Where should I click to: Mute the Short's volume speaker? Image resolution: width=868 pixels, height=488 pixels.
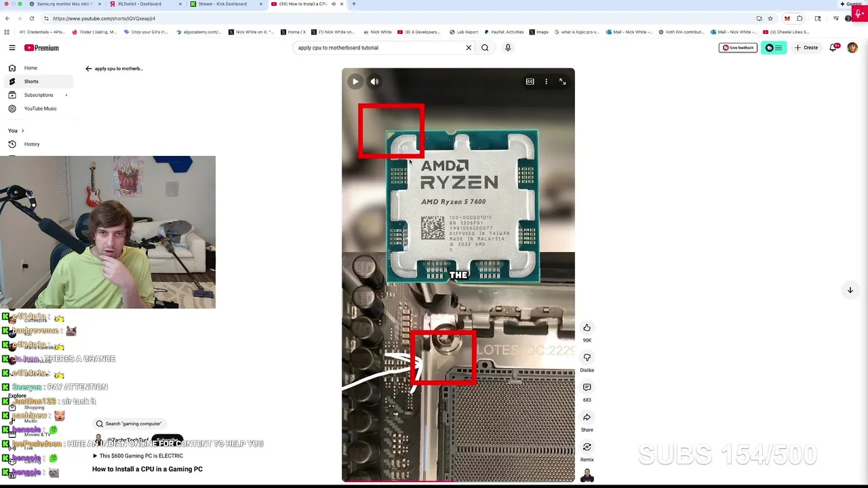pyautogui.click(x=374, y=81)
